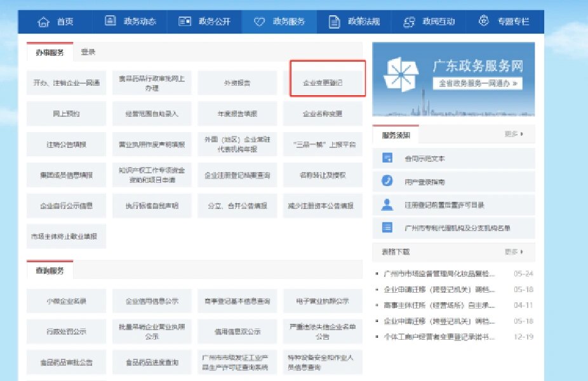This screenshot has width=588, height=381.
Task: Expand 更多 next to 服务须知
Action: 514,134
